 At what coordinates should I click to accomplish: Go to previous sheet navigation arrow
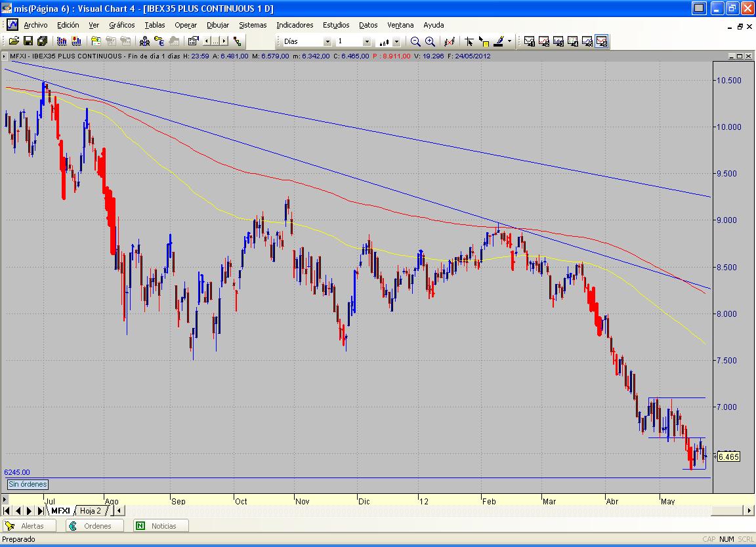18,510
